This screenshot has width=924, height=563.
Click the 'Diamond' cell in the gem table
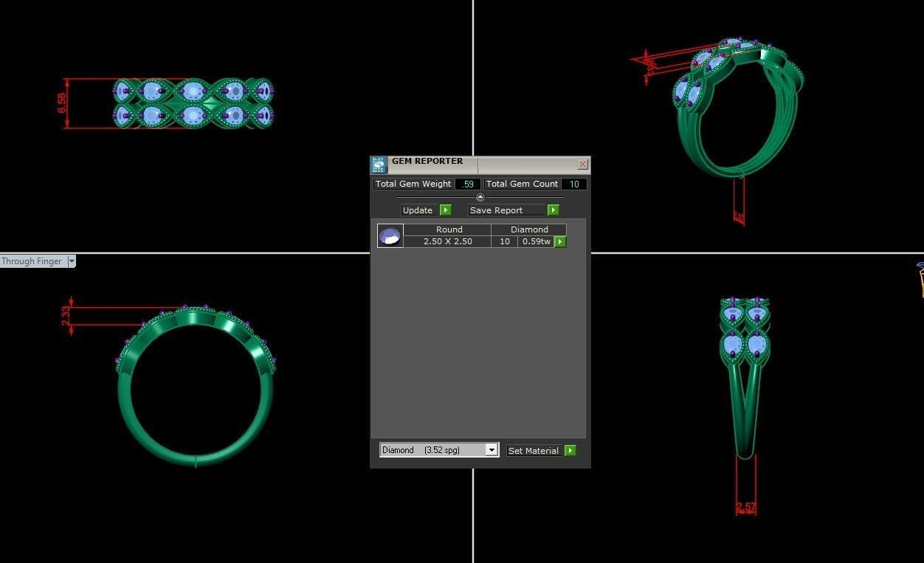[529, 229]
